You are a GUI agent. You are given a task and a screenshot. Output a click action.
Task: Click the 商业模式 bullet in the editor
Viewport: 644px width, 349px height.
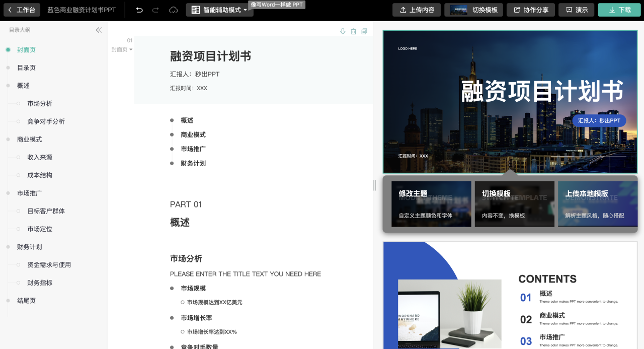193,135
